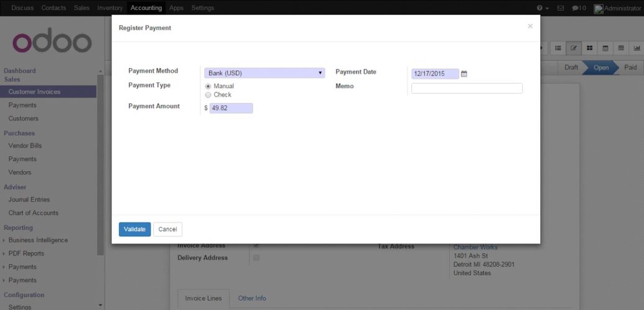644x310 pixels.
Task: Close the Register Payment dialog
Action: (x=530, y=26)
